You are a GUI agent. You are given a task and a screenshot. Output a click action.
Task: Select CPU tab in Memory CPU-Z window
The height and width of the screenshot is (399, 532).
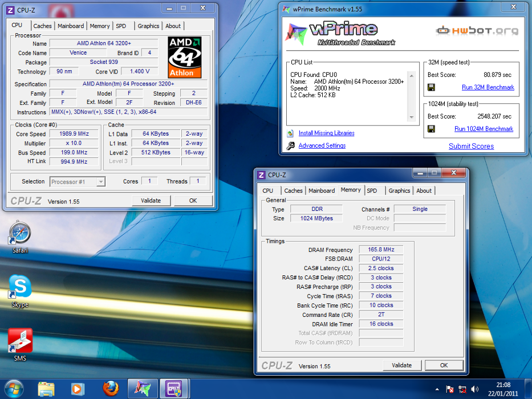pos(267,191)
